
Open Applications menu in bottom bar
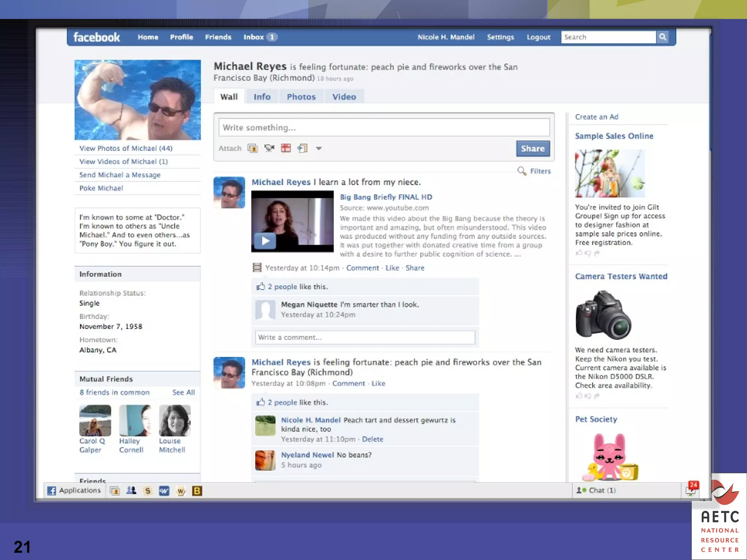pos(74,491)
